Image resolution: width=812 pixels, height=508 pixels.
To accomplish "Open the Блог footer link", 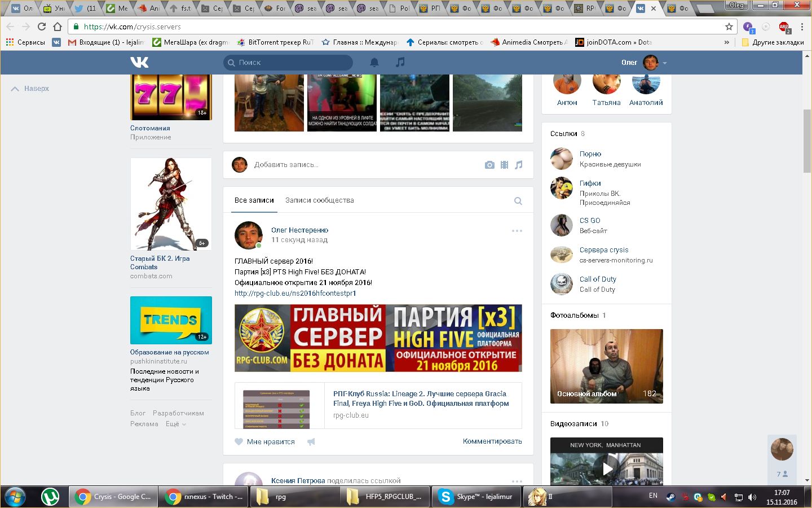I will click(x=138, y=413).
